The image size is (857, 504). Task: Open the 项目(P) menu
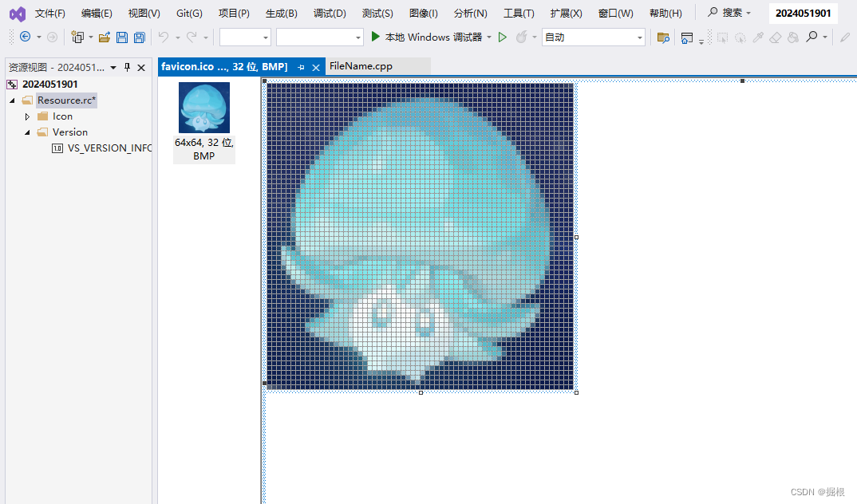tap(234, 13)
